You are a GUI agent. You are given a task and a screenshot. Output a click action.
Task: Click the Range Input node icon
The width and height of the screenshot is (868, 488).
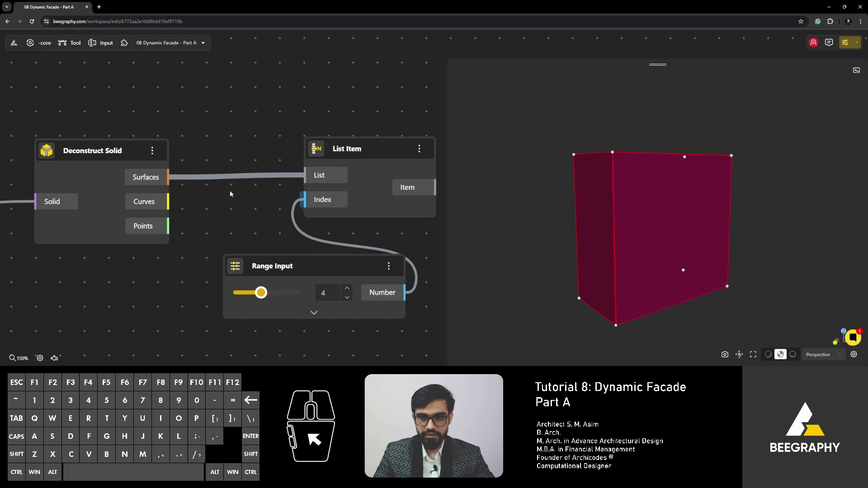point(235,266)
